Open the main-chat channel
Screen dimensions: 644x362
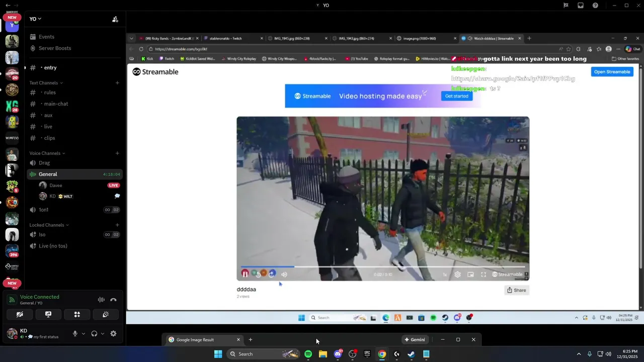pyautogui.click(x=74, y=104)
